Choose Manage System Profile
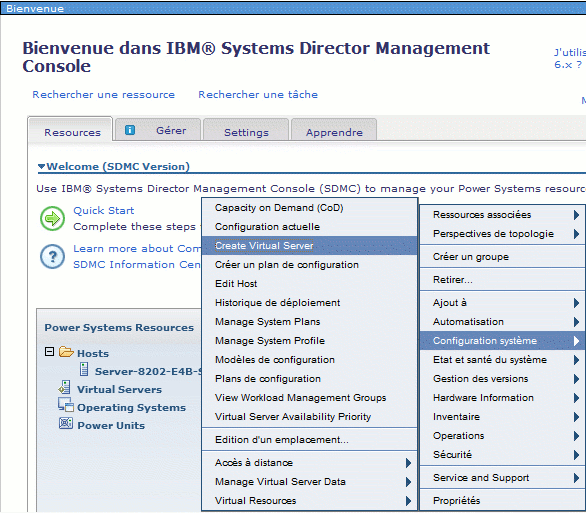 pos(309,341)
